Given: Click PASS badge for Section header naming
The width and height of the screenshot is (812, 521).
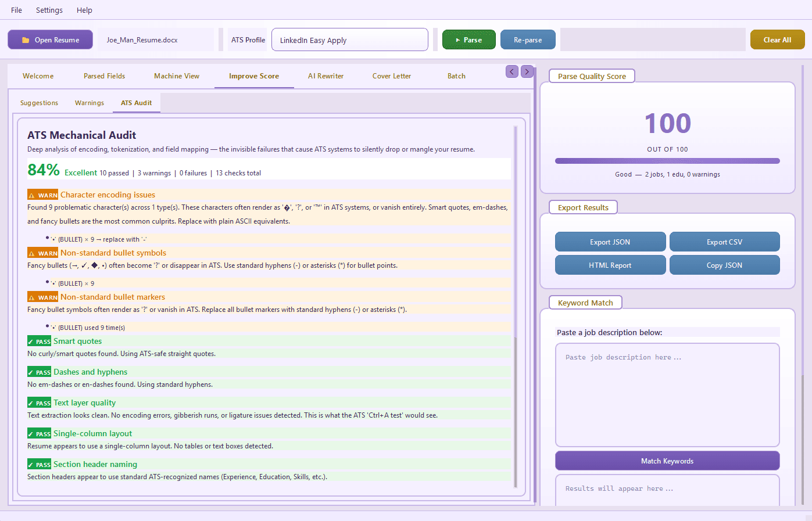Looking at the screenshot, I should 40,465.
